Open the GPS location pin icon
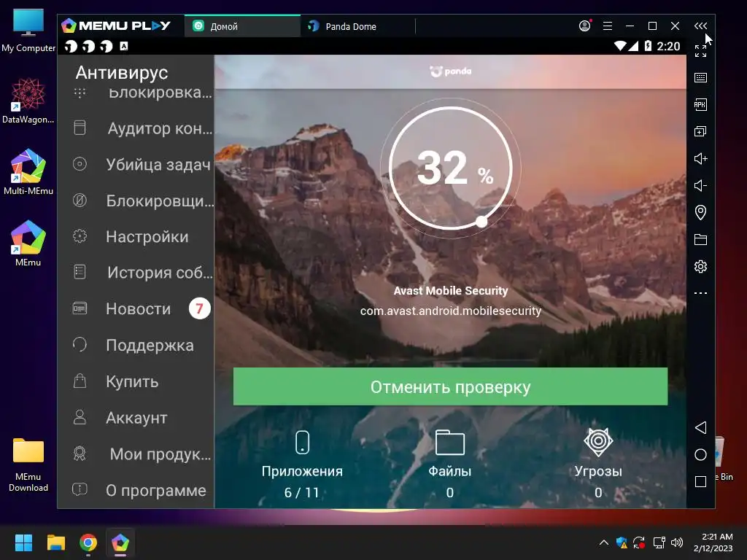The image size is (747, 560). pos(700,212)
